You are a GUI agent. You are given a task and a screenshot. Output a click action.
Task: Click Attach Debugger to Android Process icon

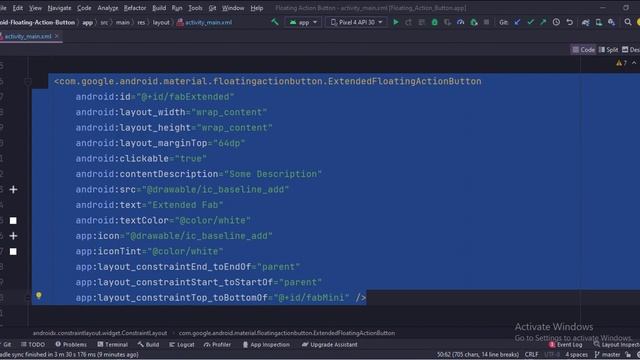pos(474,22)
